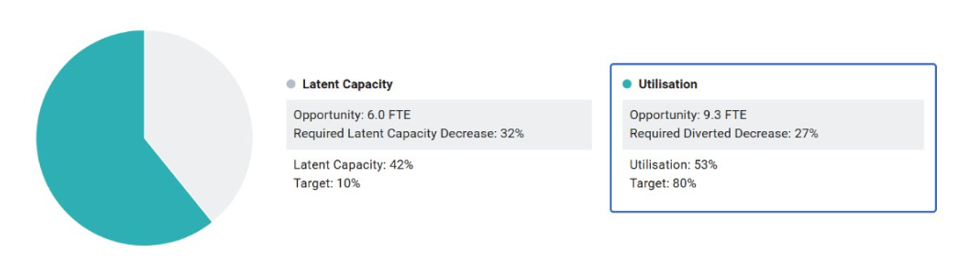Click Opportunity: 9.3 FTE text
This screenshot has height=269, width=980.
click(x=688, y=115)
